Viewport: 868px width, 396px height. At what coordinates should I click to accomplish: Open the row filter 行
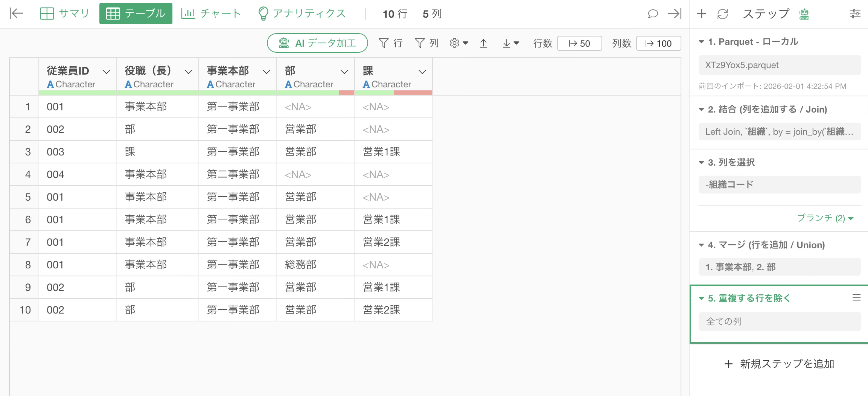pos(391,43)
